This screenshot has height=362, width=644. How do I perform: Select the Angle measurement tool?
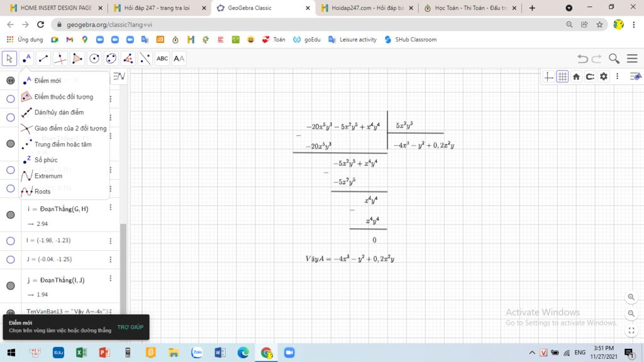[x=128, y=58]
